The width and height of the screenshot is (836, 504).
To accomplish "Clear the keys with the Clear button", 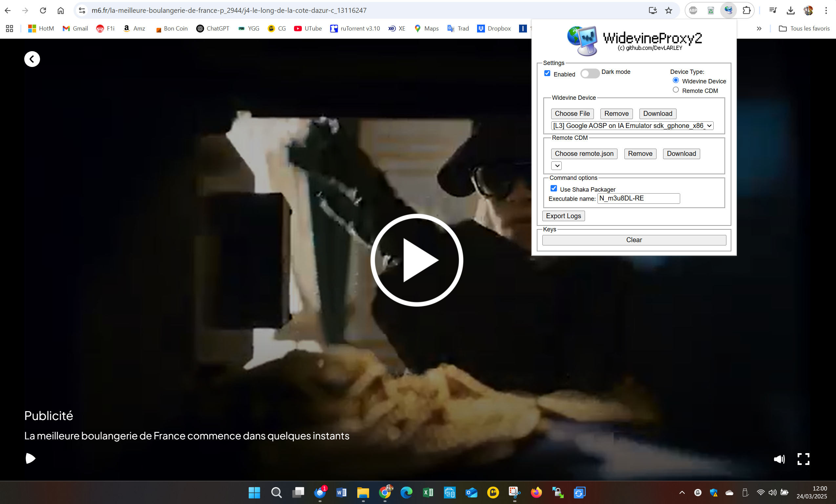I will (634, 240).
